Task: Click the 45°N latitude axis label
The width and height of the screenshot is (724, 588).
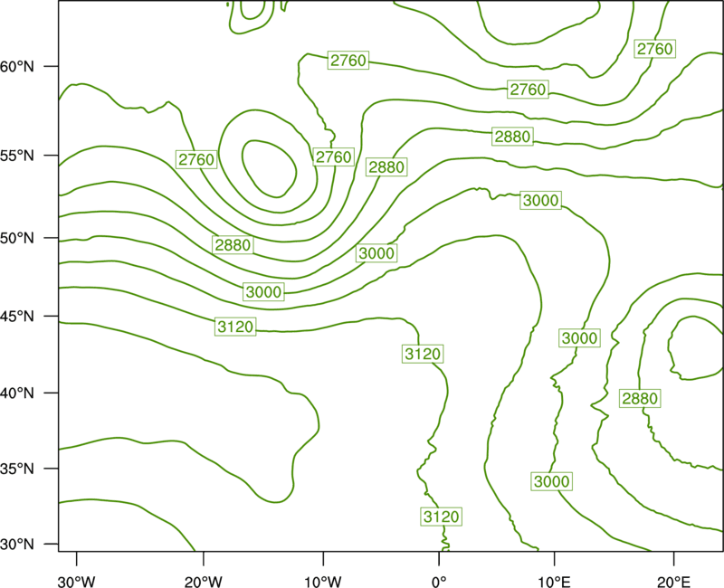Action: pos(17,316)
